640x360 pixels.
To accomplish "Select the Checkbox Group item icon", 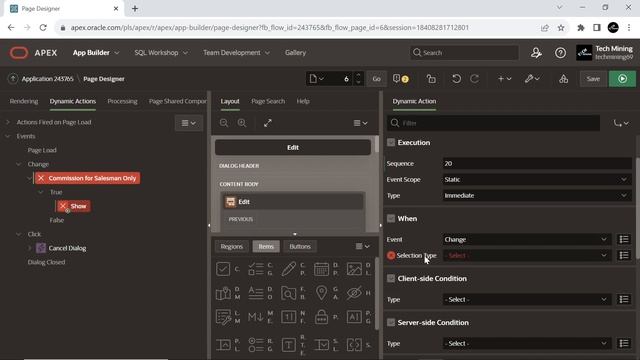I will tap(256, 269).
